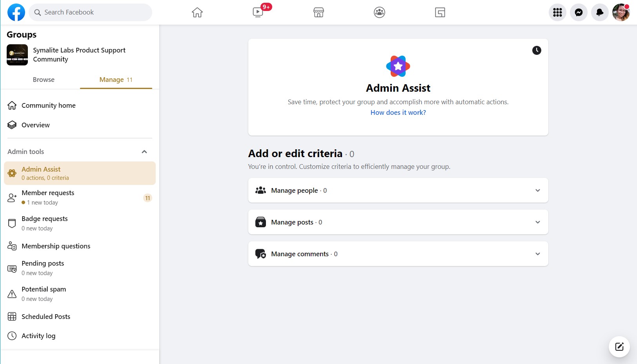Open the Groups icon in top navigation
Screen dimensions: 637x364
click(x=379, y=12)
